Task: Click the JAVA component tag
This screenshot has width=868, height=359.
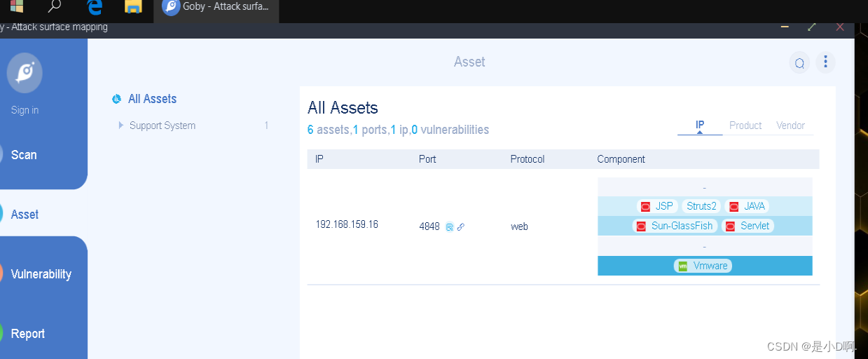Action: pos(748,206)
